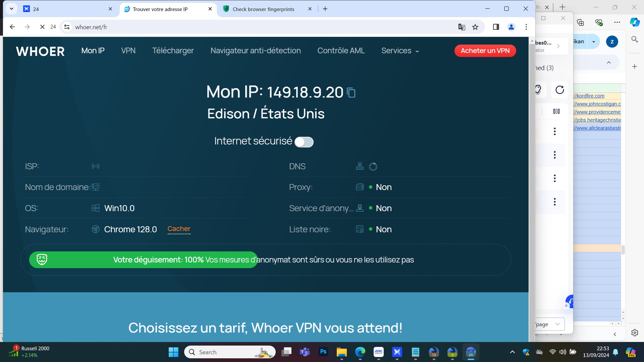
Task: Click the Liste noire icon
Action: (x=360, y=229)
